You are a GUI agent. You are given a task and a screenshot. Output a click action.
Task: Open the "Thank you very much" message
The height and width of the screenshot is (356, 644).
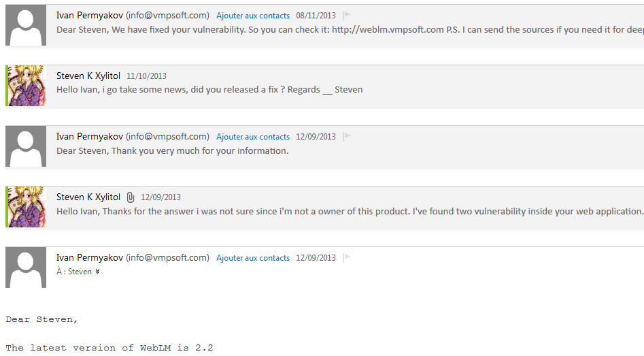click(173, 151)
